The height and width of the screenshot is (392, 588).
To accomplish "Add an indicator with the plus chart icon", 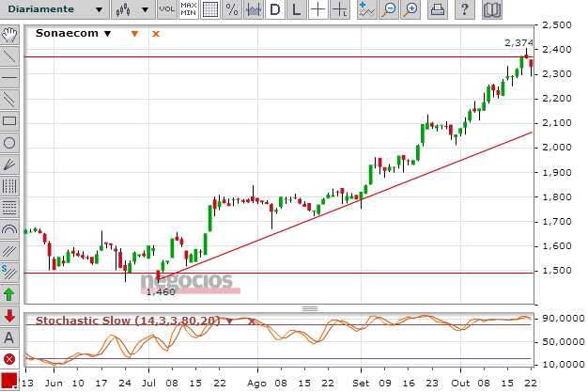I will coord(366,9).
